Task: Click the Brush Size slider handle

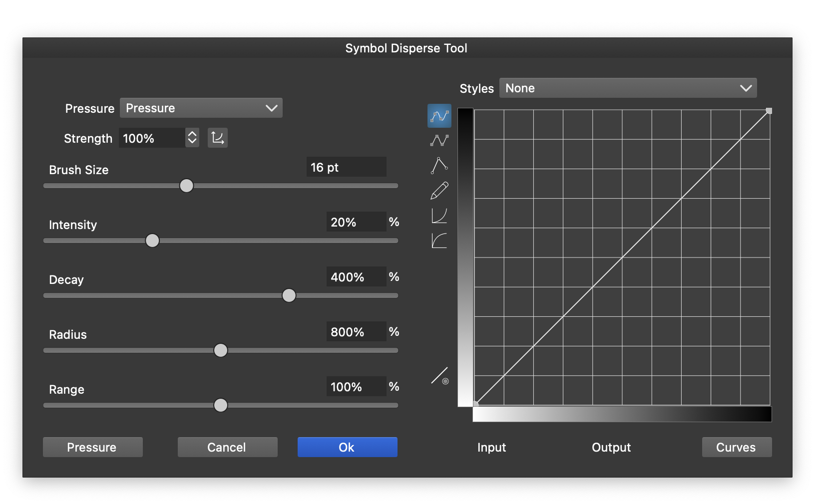Action: click(186, 186)
